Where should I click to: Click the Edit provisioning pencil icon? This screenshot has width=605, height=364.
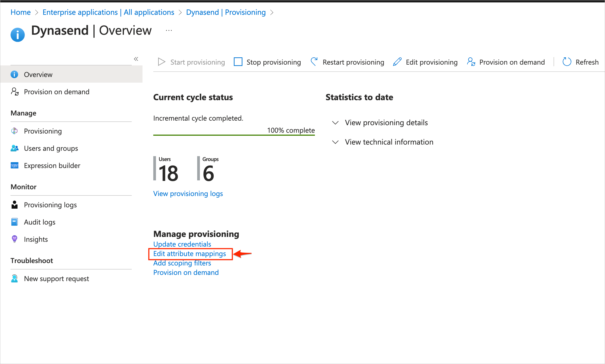[397, 62]
